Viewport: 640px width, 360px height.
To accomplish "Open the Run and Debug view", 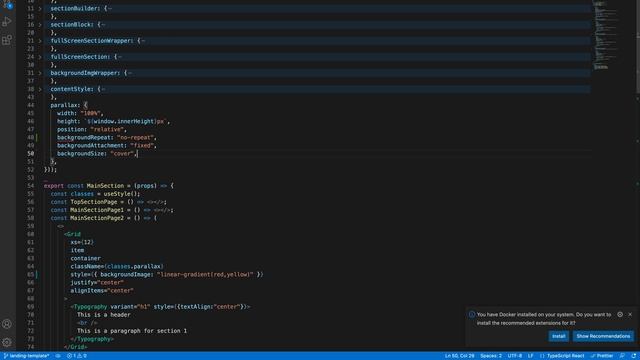I will pos(7,22).
